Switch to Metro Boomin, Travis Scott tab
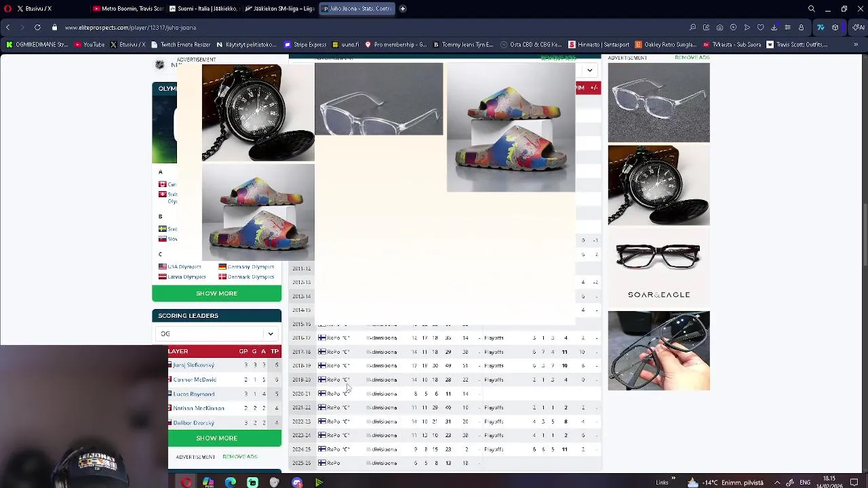This screenshot has height=488, width=868. tap(127, 9)
